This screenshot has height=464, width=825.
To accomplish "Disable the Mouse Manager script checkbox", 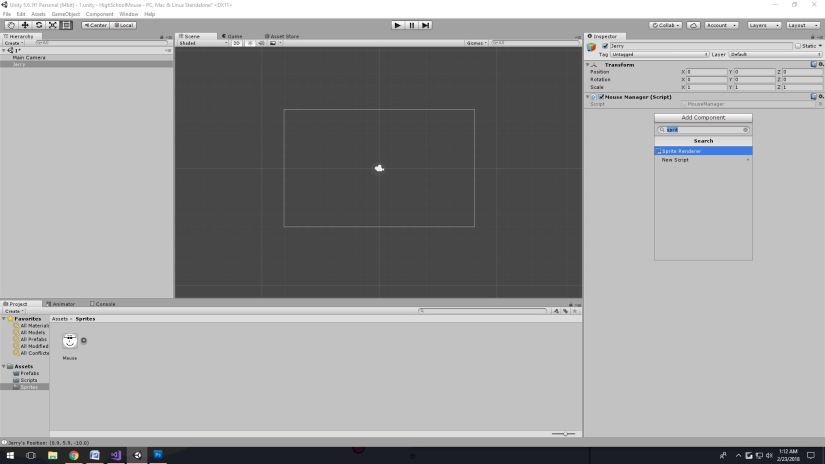I will click(x=601, y=97).
